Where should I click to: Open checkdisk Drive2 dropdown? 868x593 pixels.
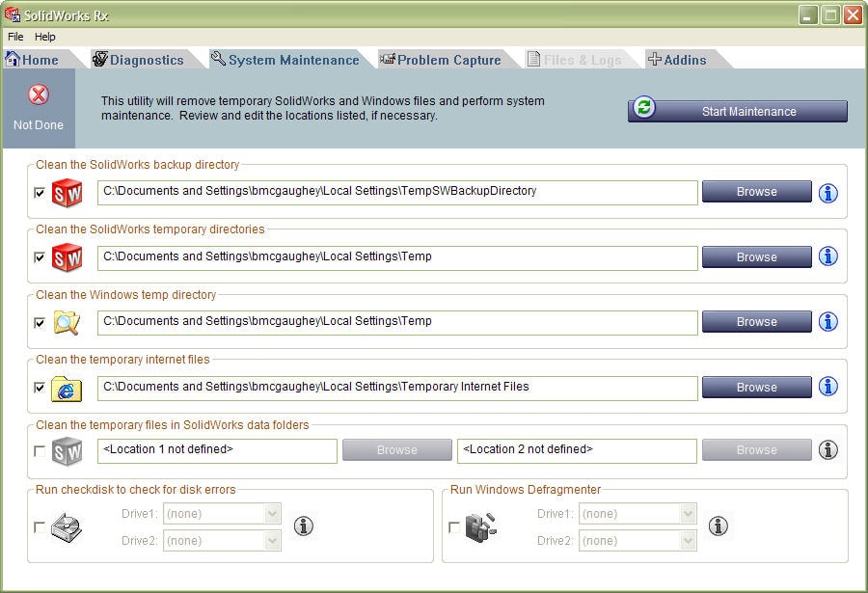tap(222, 540)
